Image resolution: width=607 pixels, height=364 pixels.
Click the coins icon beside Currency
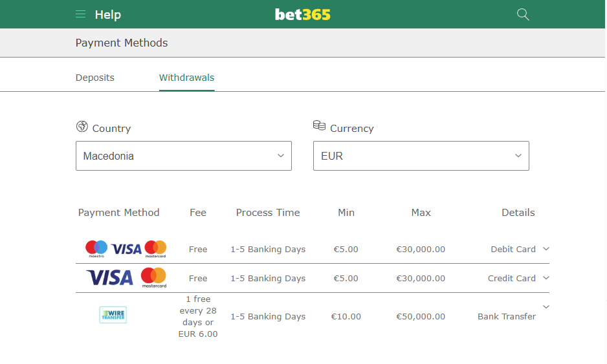[320, 125]
